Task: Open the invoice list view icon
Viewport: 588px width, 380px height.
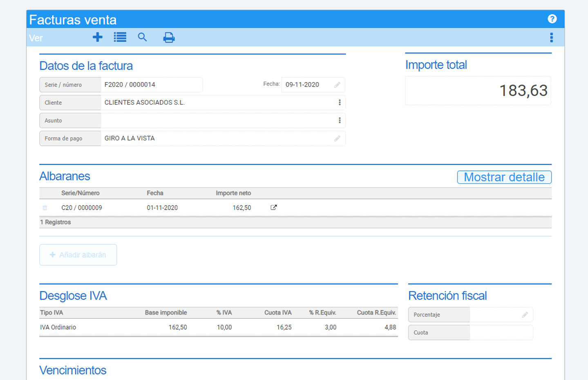Action: [120, 38]
